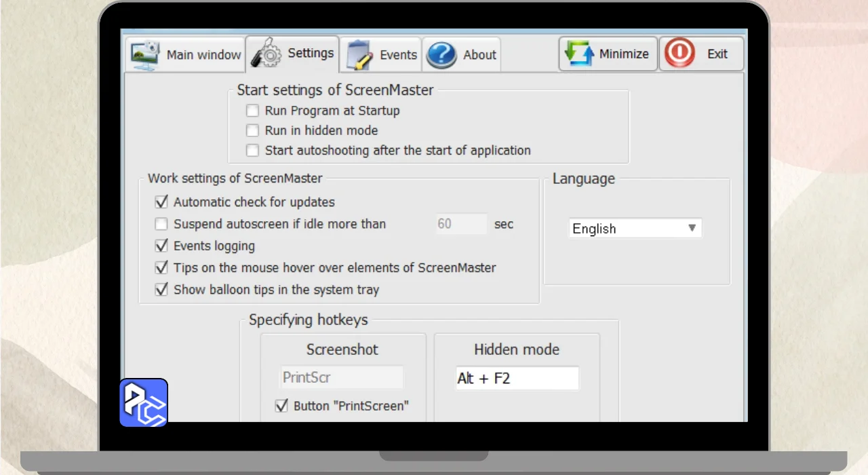The width and height of the screenshot is (868, 475).
Task: Click the idle seconds field showing 60
Action: coord(461,224)
